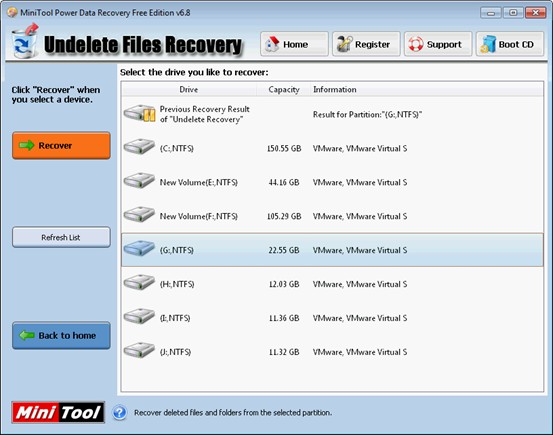The height and width of the screenshot is (435, 553).
Task: Click the (C:,NTFS) drive icon
Action: (139, 146)
